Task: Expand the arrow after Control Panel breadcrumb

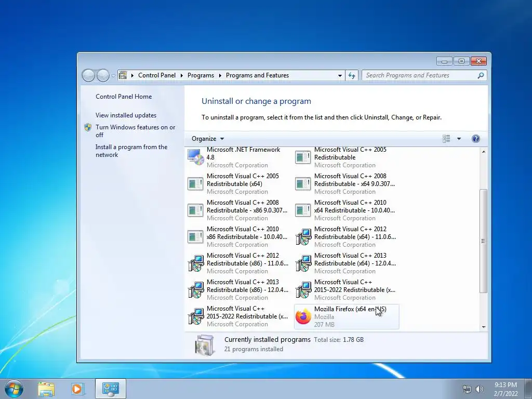Action: pyautogui.click(x=181, y=75)
